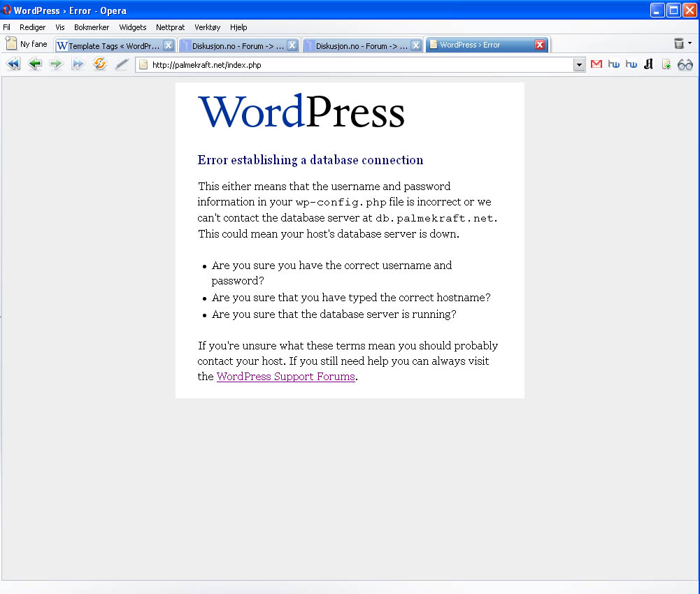Click the Fast Forward button
The image size is (700, 594).
[x=78, y=64]
